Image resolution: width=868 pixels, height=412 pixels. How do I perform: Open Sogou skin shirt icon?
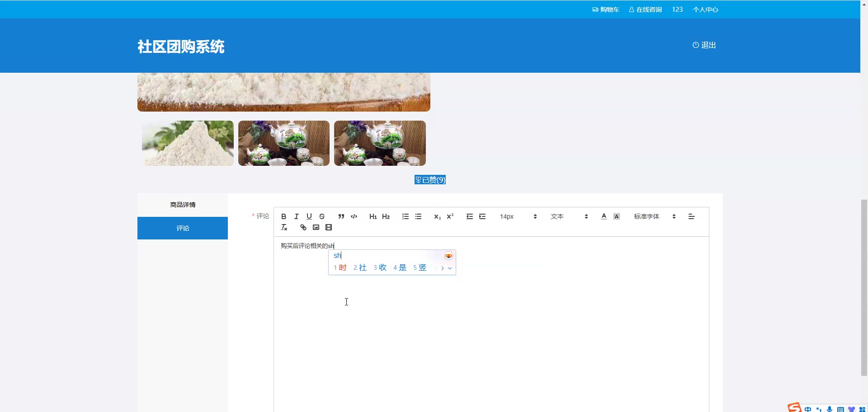[851, 409]
